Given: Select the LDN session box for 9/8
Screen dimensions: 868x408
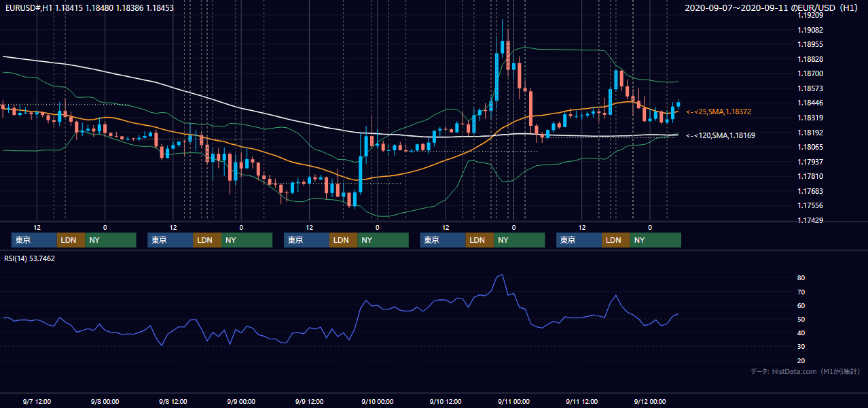Looking at the screenshot, I should (x=207, y=240).
